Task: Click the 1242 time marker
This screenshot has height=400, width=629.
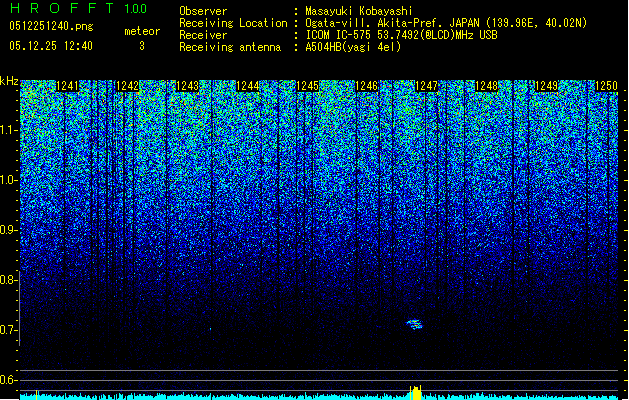Action: [x=127, y=86]
